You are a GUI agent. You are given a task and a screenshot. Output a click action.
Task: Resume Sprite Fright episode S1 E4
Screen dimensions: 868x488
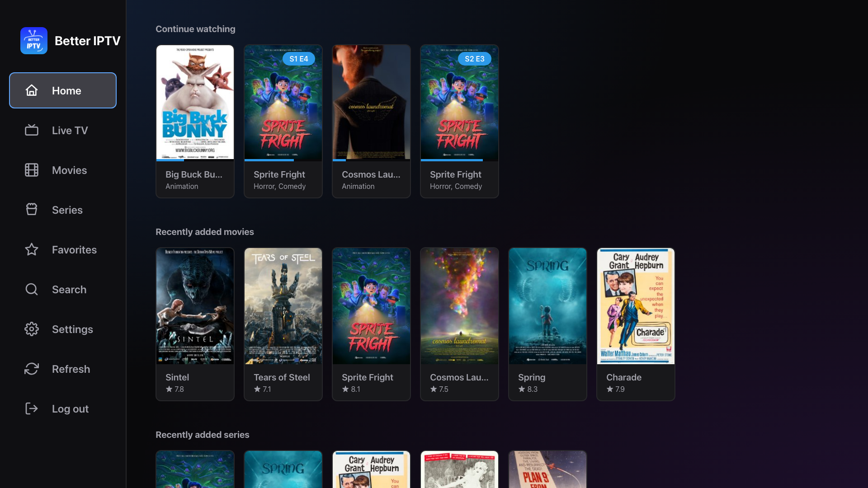[x=283, y=108]
